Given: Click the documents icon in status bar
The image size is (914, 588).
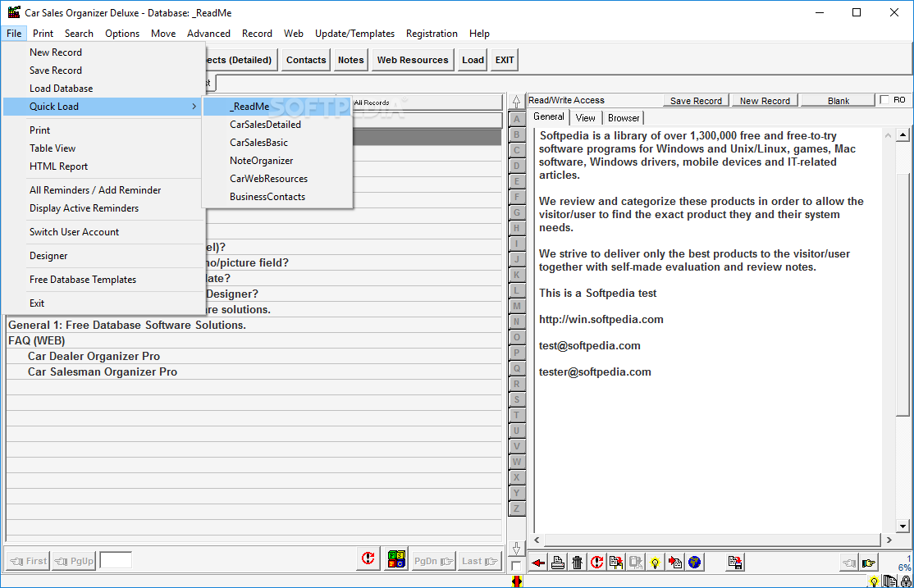Looking at the screenshot, I should [889, 581].
